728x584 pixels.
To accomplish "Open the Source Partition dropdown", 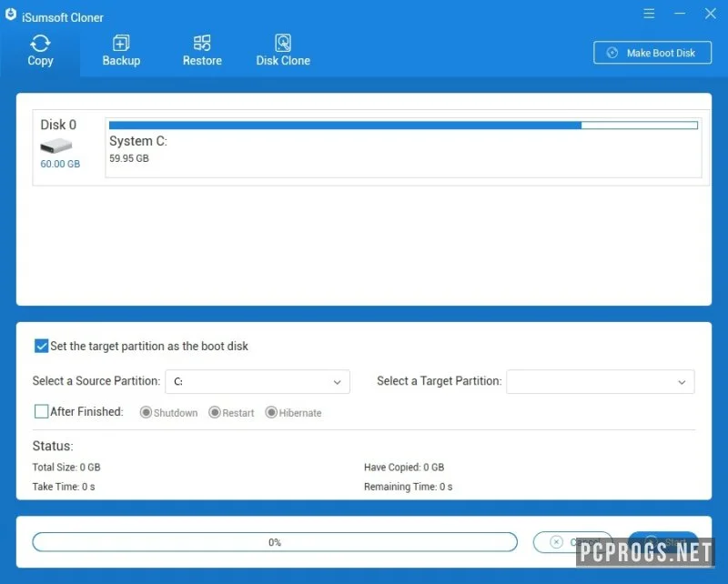I will click(x=258, y=381).
